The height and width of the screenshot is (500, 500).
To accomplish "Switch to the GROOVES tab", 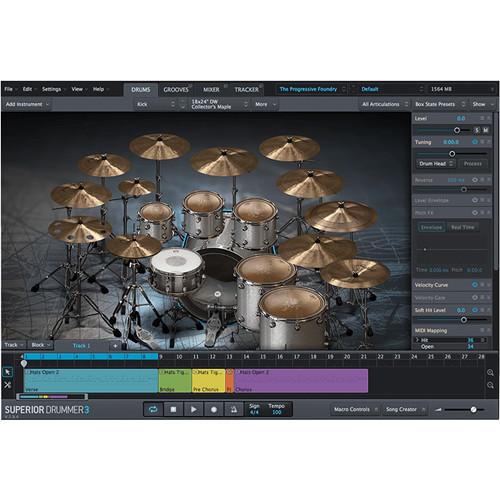I will tap(176, 90).
